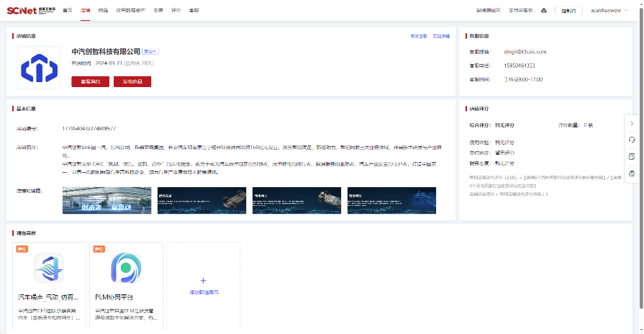Screen dimensions: 644x334
Task: Click the 交付效率 rating value
Action: 504,153
